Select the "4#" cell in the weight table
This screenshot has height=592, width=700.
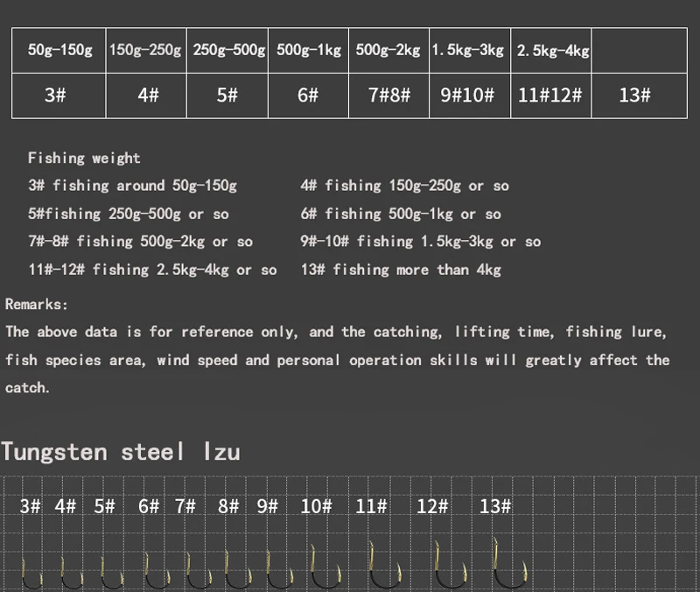tap(146, 95)
